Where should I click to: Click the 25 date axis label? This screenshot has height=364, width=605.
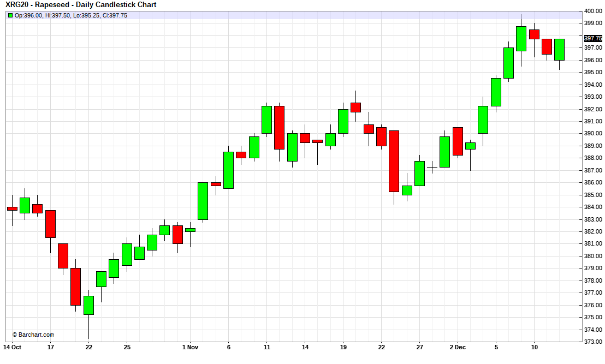(x=127, y=347)
